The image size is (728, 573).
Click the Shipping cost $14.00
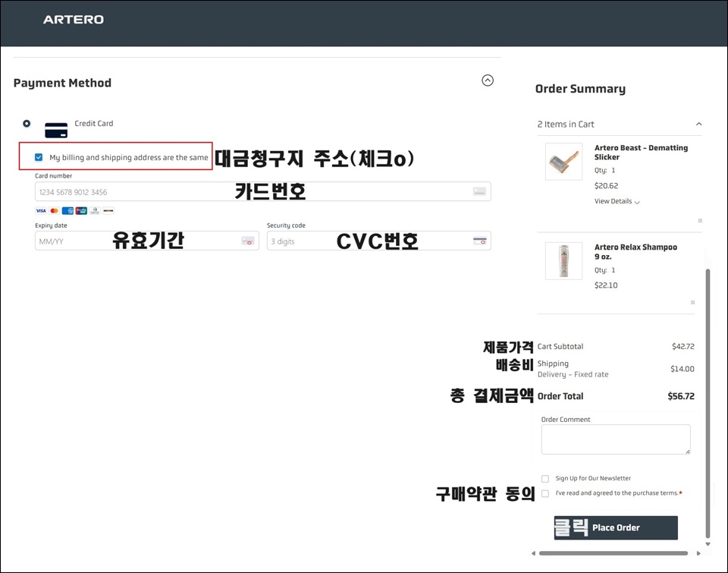tap(682, 369)
